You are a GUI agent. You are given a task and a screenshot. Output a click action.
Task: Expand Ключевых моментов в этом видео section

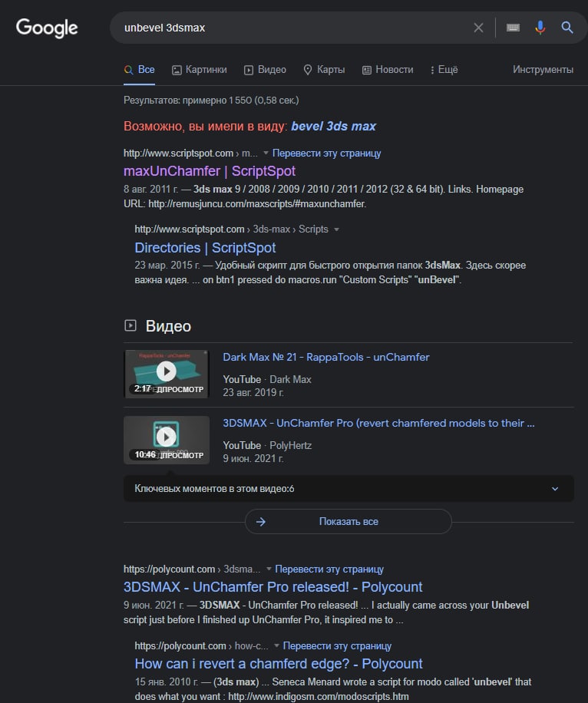click(x=349, y=489)
